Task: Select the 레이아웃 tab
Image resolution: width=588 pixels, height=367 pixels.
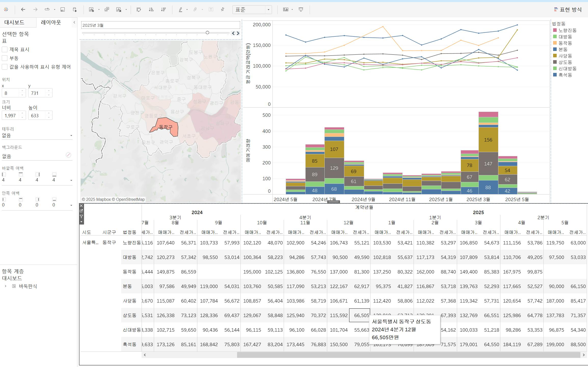Action: (x=51, y=22)
